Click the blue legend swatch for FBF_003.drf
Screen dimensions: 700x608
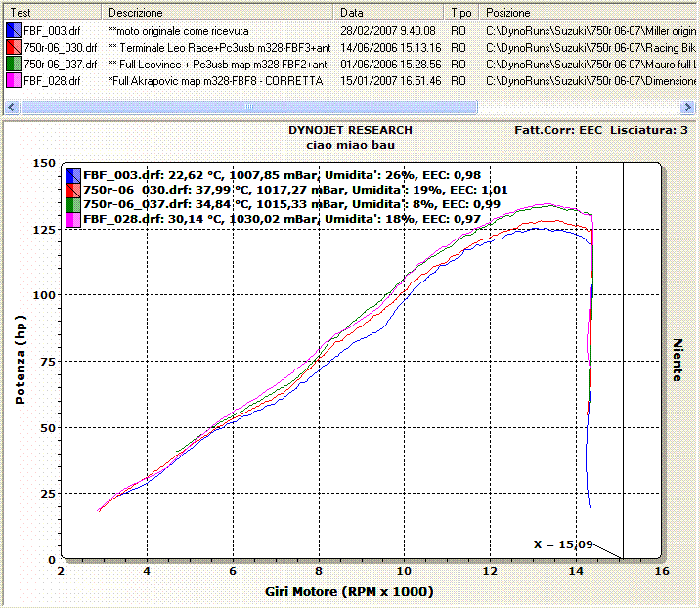(x=72, y=175)
